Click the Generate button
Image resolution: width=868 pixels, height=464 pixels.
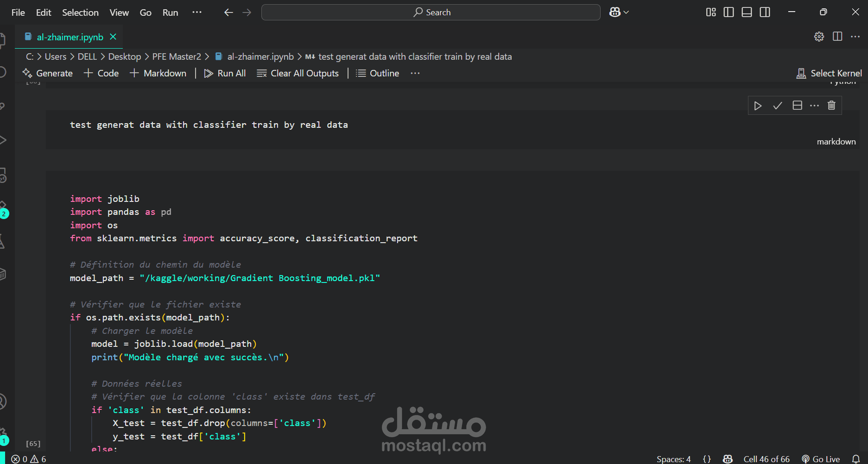48,73
